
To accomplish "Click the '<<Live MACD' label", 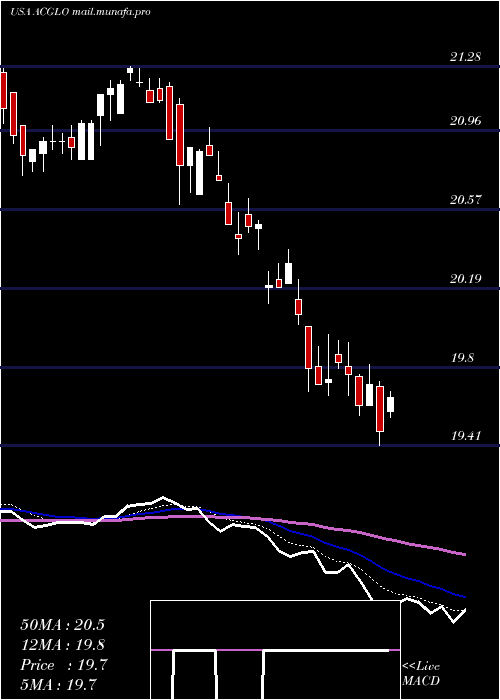I will pyautogui.click(x=421, y=673).
